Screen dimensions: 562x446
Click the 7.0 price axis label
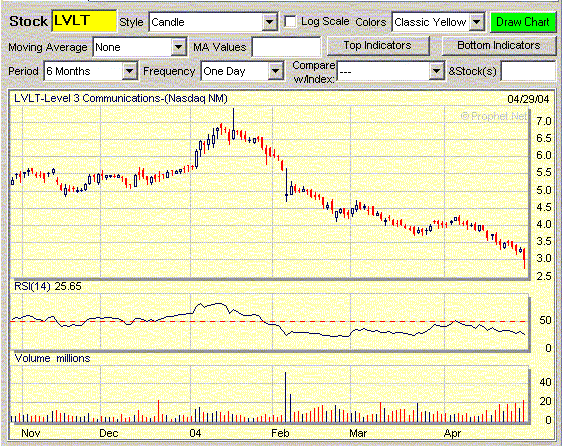[x=543, y=122]
